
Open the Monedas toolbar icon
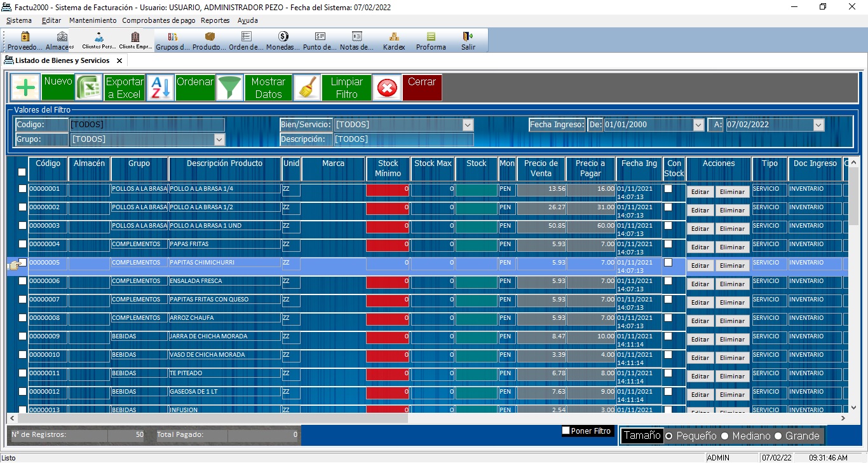click(283, 41)
